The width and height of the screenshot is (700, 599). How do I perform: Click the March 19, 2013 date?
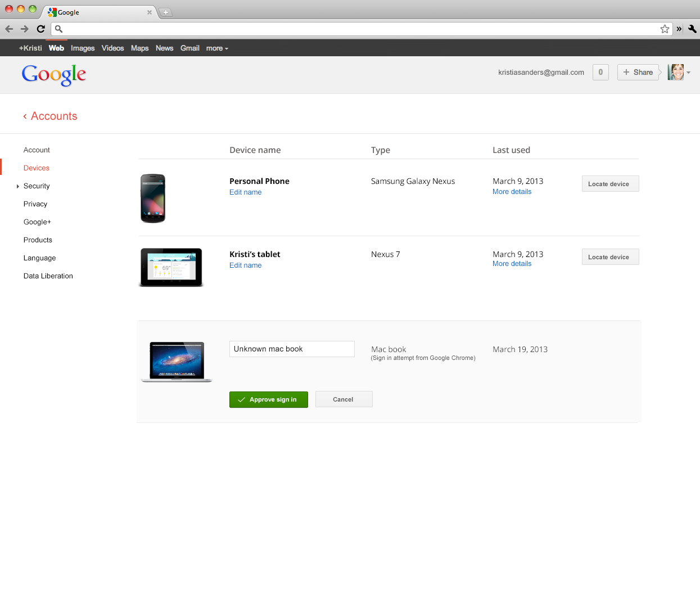coord(520,349)
